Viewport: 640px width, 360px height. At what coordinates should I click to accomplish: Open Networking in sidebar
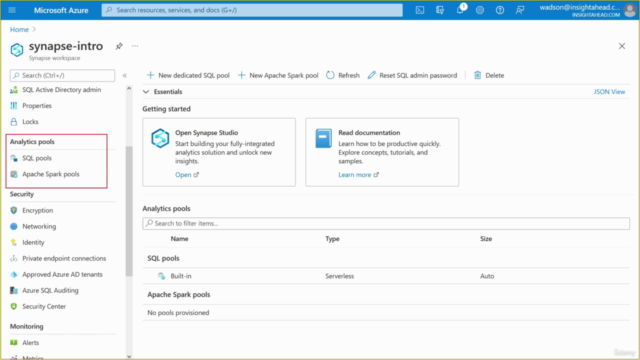[x=39, y=226]
